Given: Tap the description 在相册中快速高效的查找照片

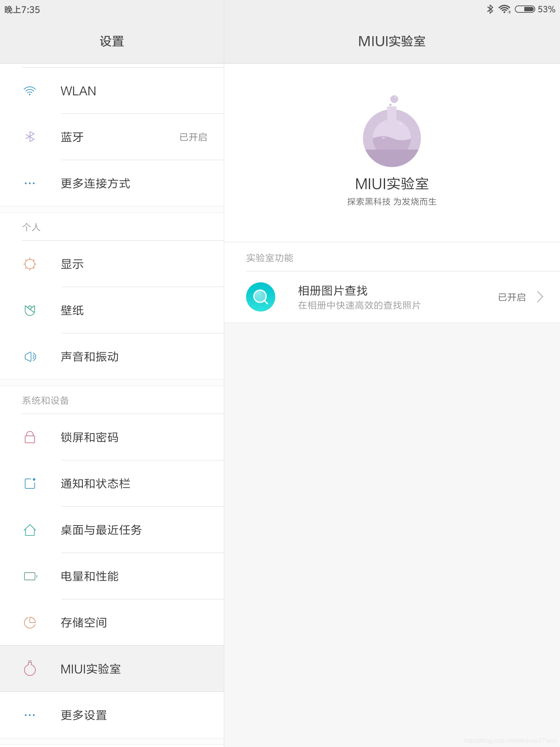Looking at the screenshot, I should (x=359, y=305).
